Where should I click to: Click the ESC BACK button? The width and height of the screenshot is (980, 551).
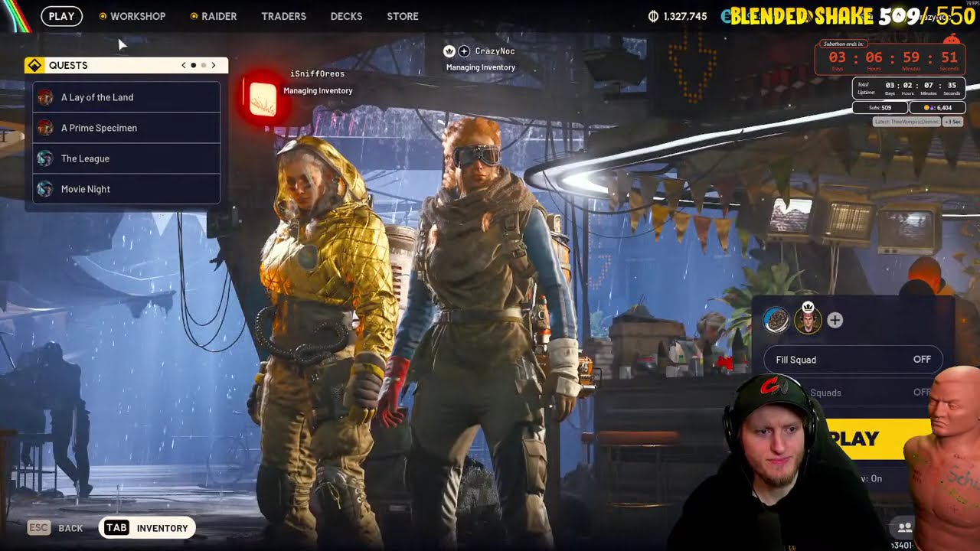(x=56, y=528)
